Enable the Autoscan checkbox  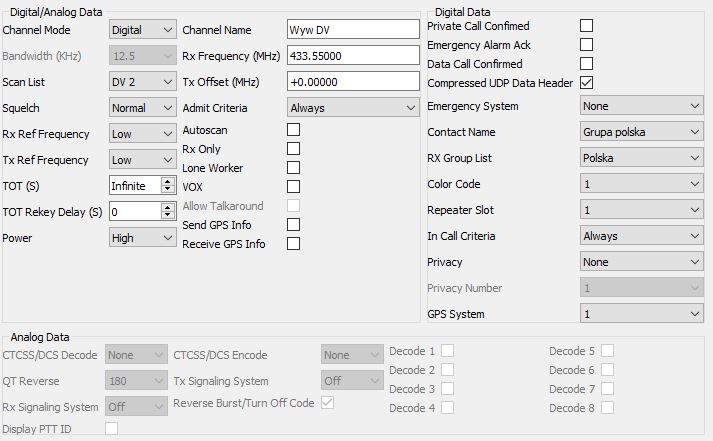[293, 130]
